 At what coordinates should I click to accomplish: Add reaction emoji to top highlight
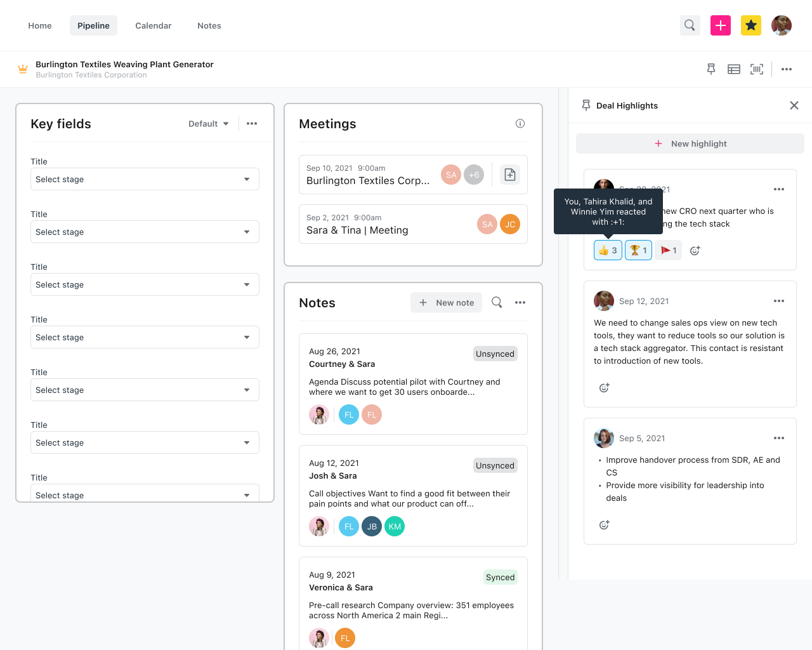[695, 251]
